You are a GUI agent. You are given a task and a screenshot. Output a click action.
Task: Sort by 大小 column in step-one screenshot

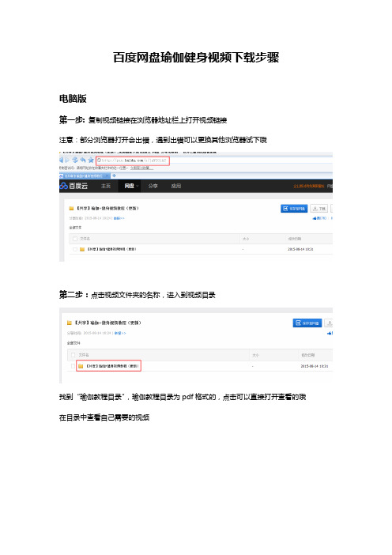[x=246, y=239]
